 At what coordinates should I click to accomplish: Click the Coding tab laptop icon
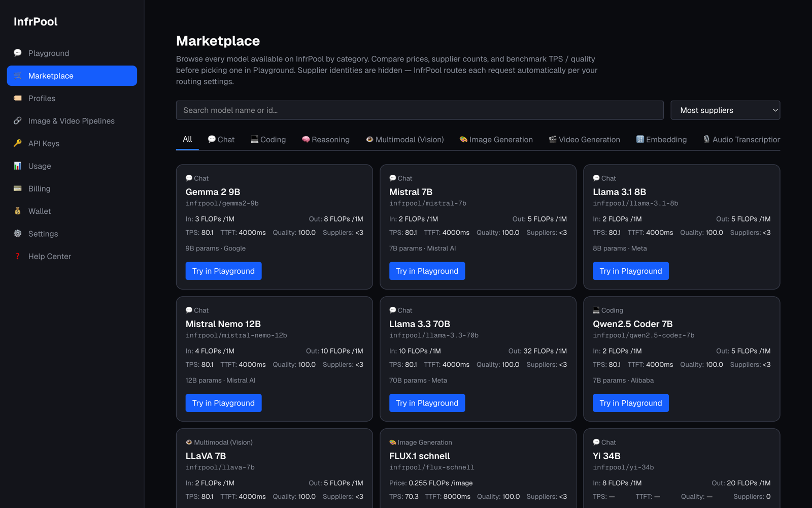[x=254, y=139]
